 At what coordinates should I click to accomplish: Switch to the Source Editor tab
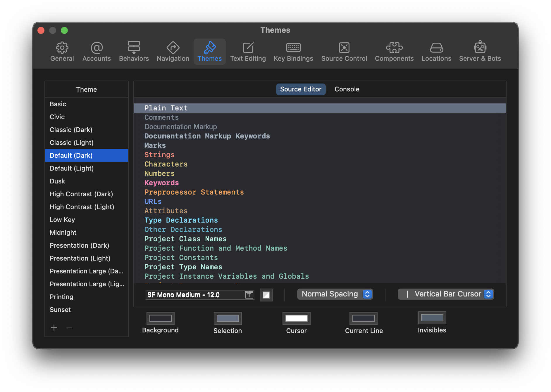(301, 89)
